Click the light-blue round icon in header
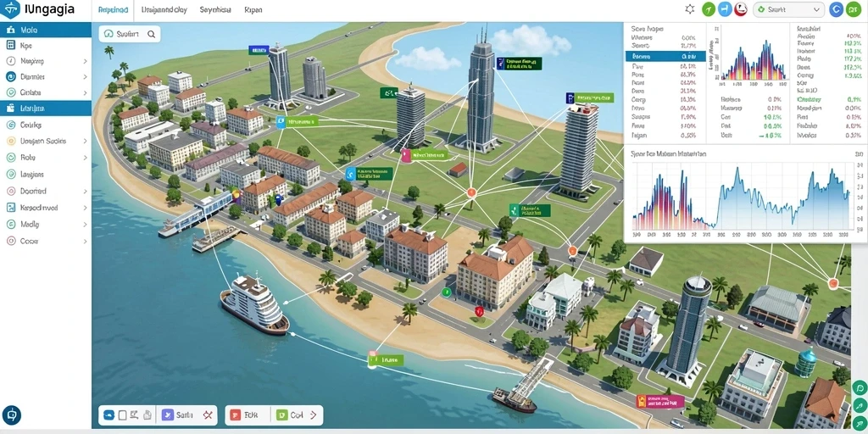The image size is (868, 434). (x=725, y=9)
